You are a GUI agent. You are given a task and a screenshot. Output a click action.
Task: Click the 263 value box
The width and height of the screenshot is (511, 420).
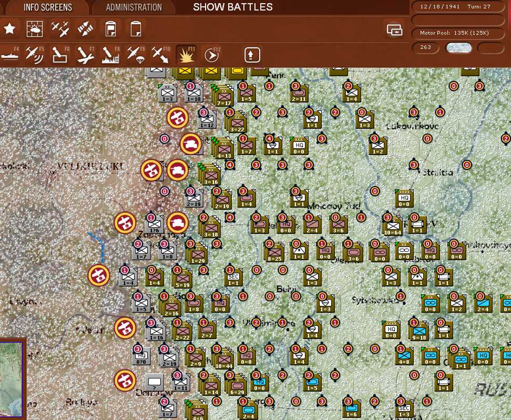tap(426, 47)
